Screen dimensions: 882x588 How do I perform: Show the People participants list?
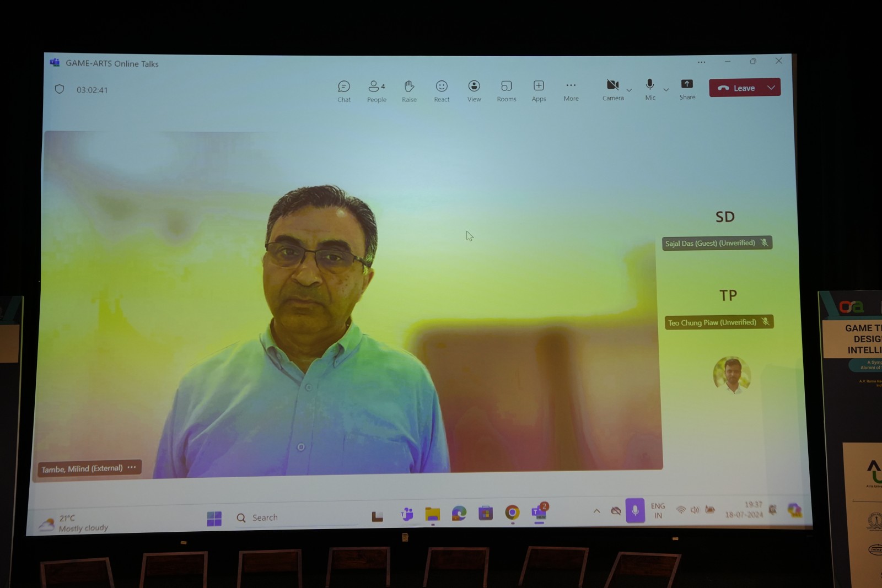point(377,91)
